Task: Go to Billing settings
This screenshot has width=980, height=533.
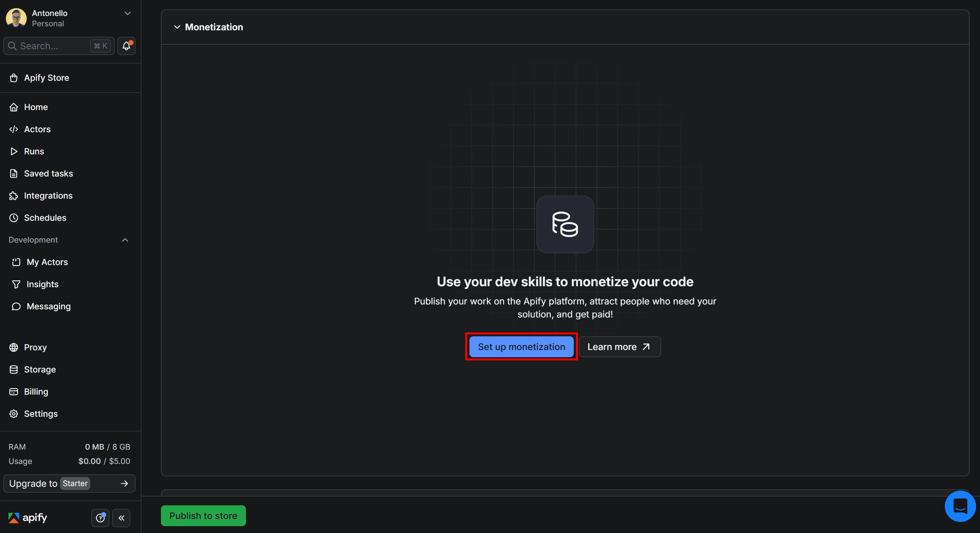Action: (x=36, y=391)
